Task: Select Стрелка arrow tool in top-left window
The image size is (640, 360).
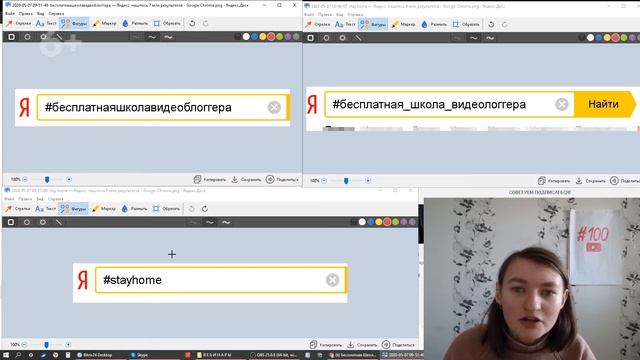Action: pyautogui.click(x=18, y=24)
